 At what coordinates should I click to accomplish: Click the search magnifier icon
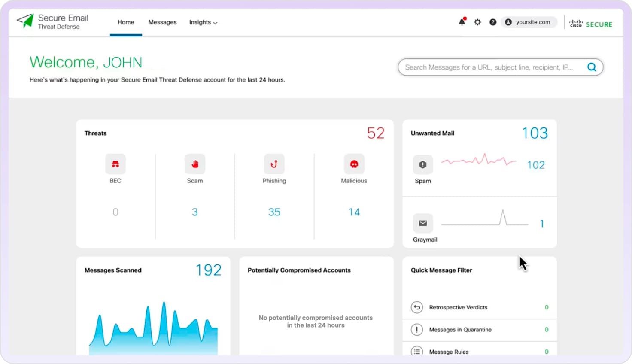coord(592,67)
